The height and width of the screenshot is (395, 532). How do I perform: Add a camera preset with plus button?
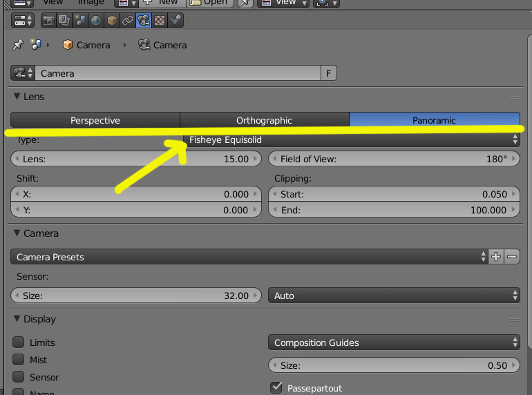coord(496,257)
